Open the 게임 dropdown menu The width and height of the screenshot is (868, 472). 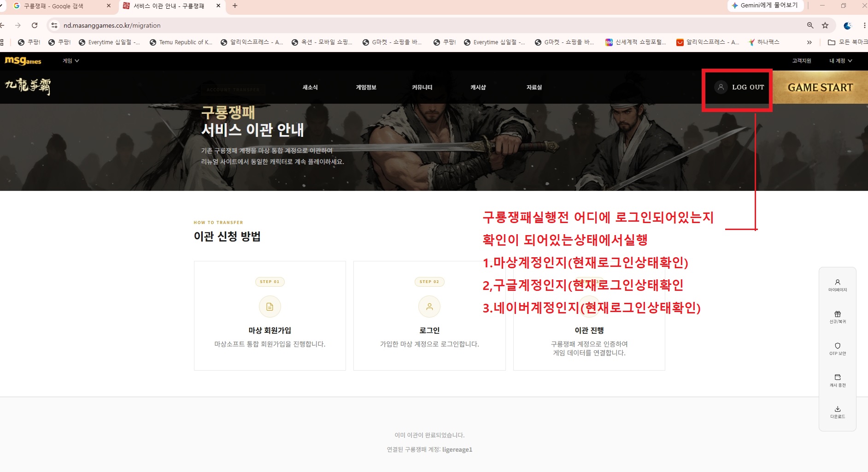pyautogui.click(x=71, y=60)
